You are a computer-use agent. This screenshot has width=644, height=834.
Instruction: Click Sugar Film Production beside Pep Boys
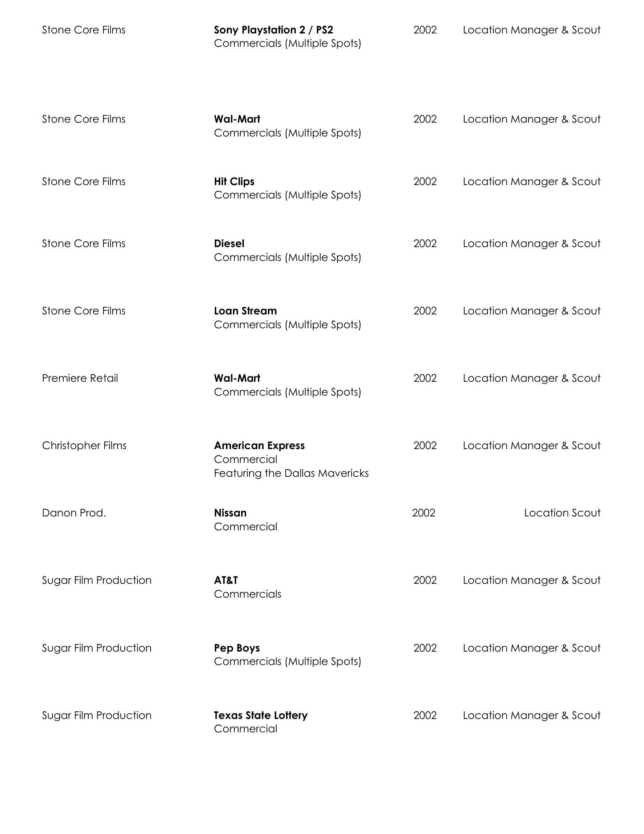tap(97, 648)
